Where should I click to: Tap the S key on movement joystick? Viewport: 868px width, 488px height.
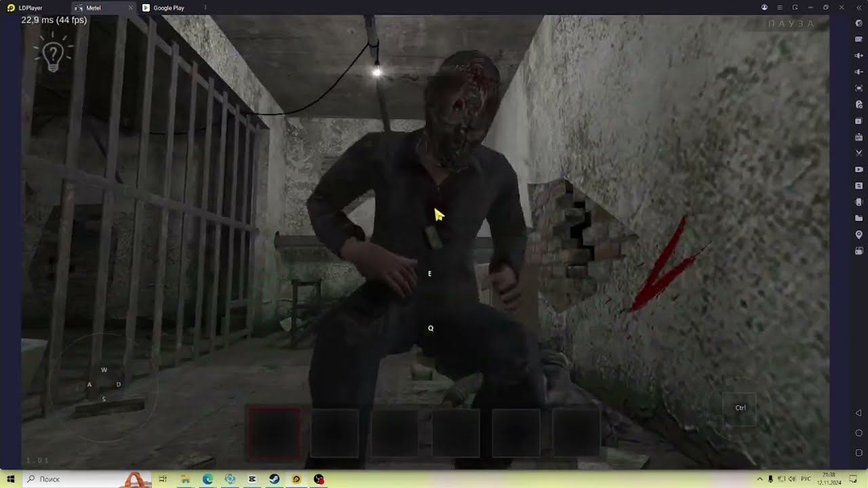point(104,399)
